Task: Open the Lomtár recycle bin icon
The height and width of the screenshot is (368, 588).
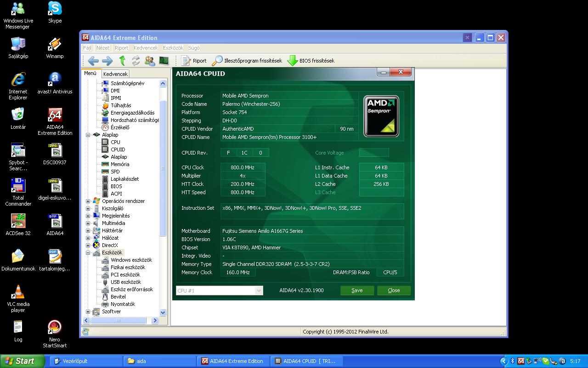Action: [x=18, y=118]
